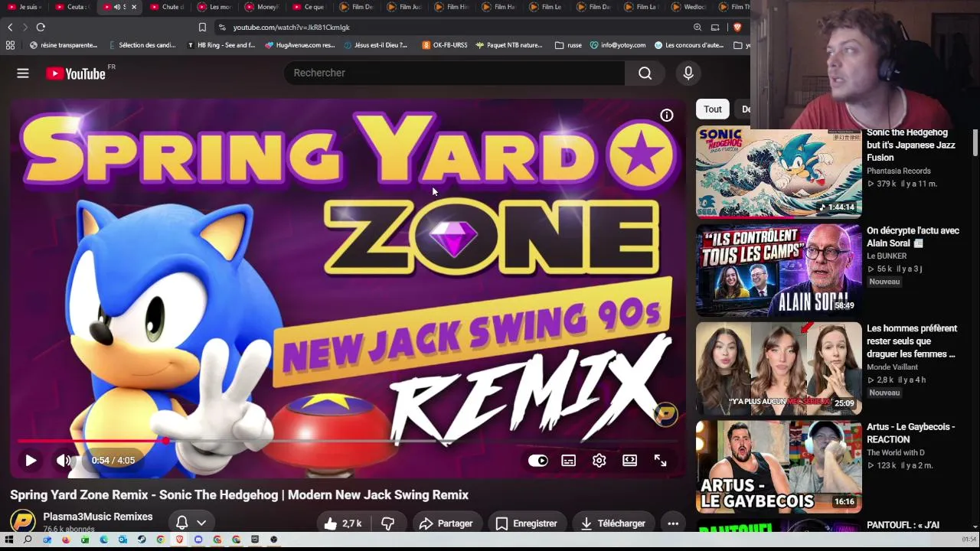Play the Spring Yard Zone video

click(x=31, y=461)
